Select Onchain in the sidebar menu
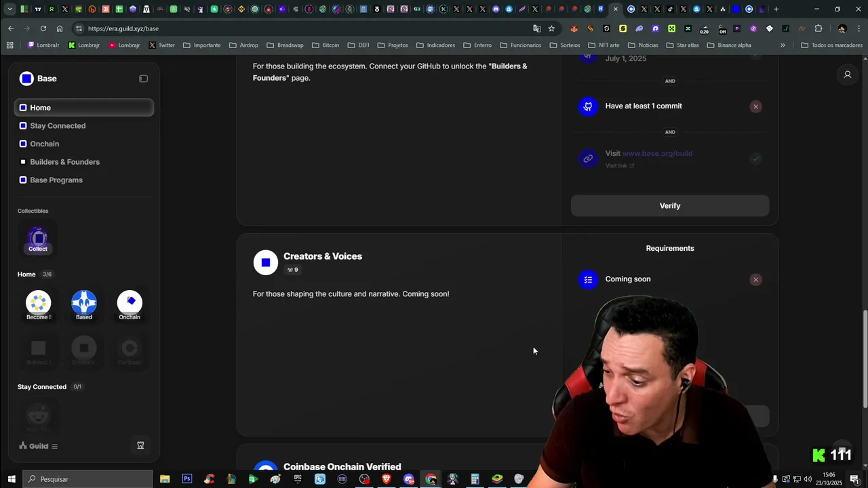The height and width of the screenshot is (488, 868). [x=44, y=144]
